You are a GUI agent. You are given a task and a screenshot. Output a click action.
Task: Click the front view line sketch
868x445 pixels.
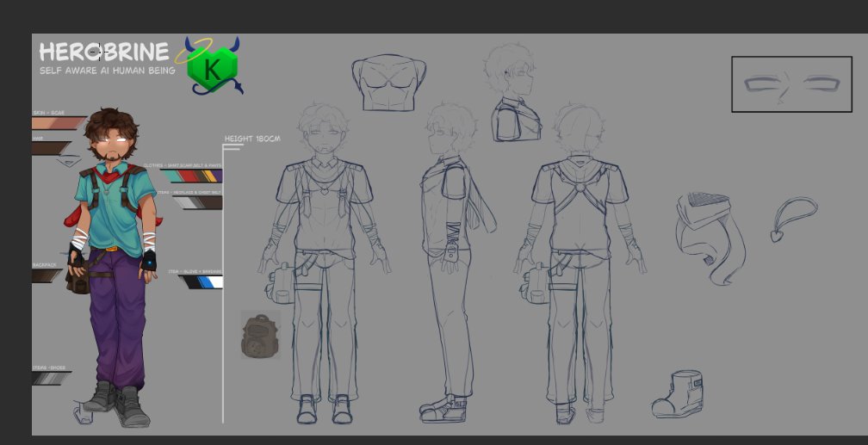325,264
